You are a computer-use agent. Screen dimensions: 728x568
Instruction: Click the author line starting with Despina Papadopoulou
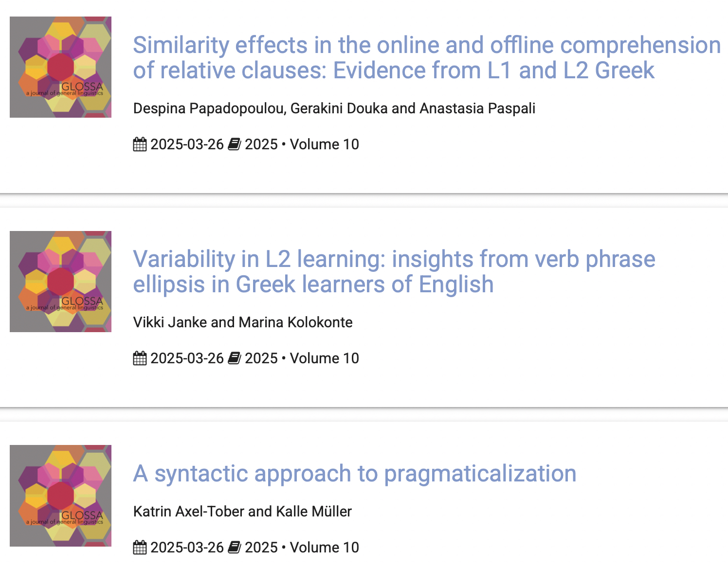[334, 108]
